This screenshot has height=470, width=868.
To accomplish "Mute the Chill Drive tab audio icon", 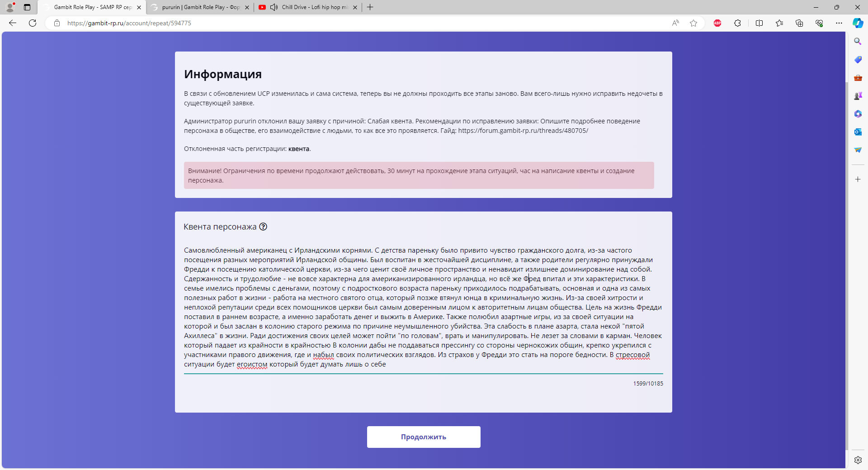I will click(274, 7).
